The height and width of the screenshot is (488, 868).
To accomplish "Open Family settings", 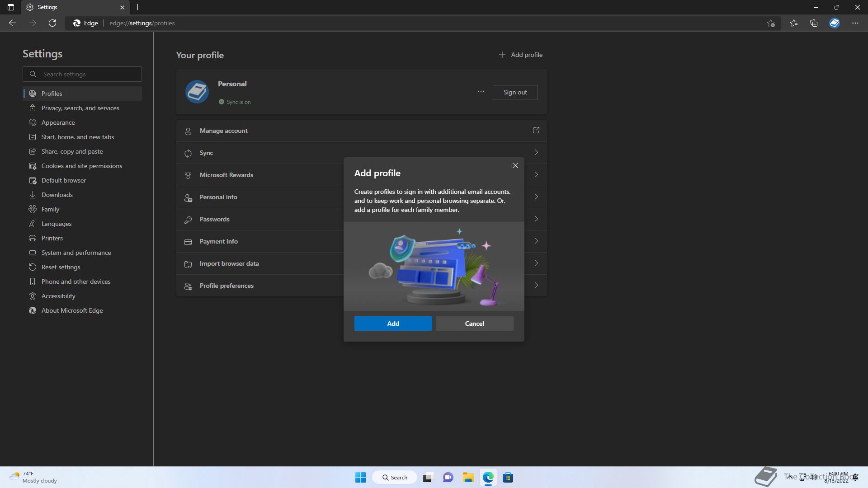I will 82,209.
